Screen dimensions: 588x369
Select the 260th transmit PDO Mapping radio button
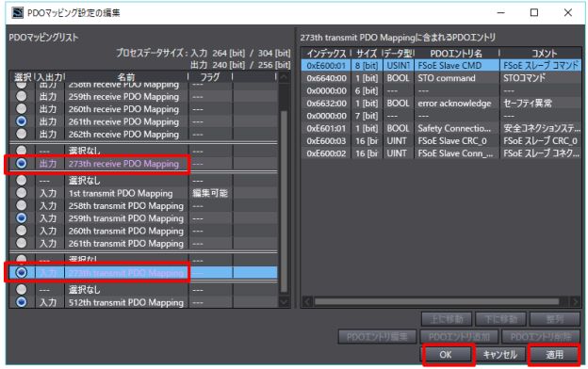[22, 231]
